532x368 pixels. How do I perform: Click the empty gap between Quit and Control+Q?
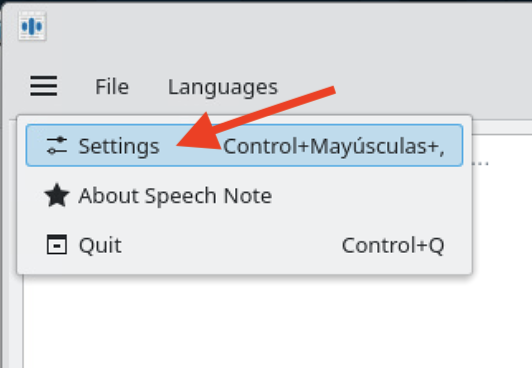[x=231, y=245]
